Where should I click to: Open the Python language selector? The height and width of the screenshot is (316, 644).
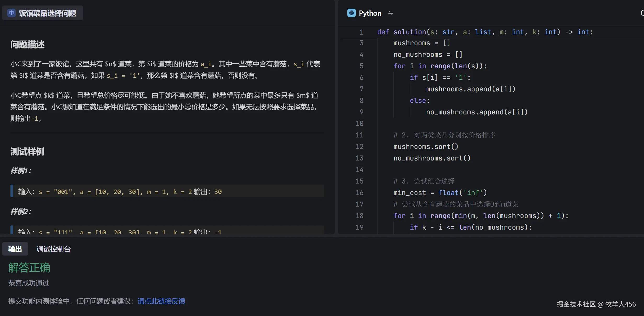coord(370,13)
